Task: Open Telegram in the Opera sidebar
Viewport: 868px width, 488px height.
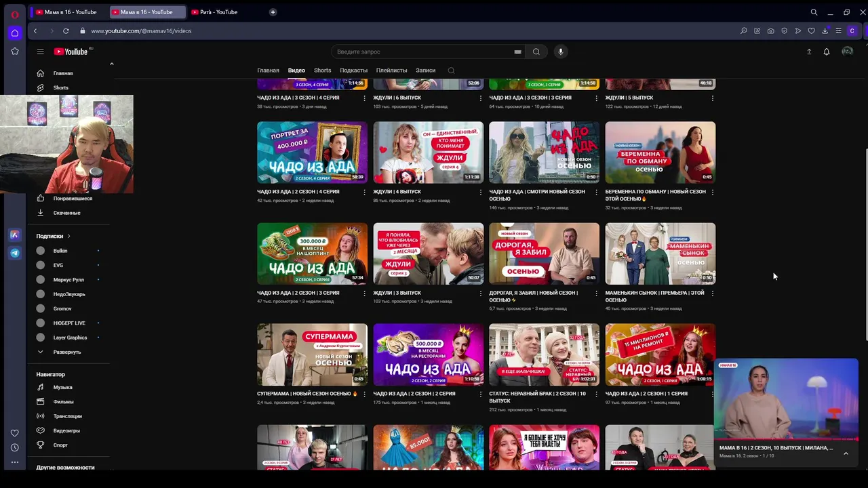Action: pos(14,253)
